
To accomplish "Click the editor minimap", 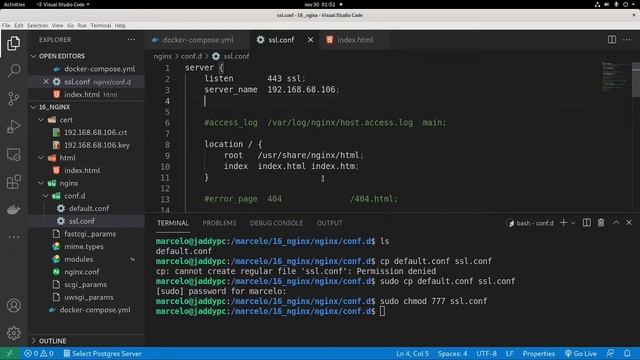I will [616, 78].
